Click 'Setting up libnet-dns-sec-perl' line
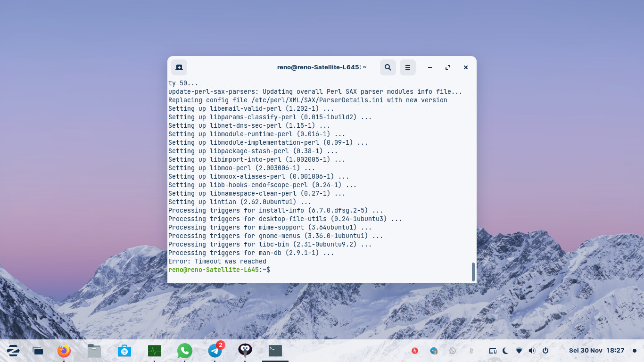The width and height of the screenshot is (644, 362). pyautogui.click(x=249, y=125)
